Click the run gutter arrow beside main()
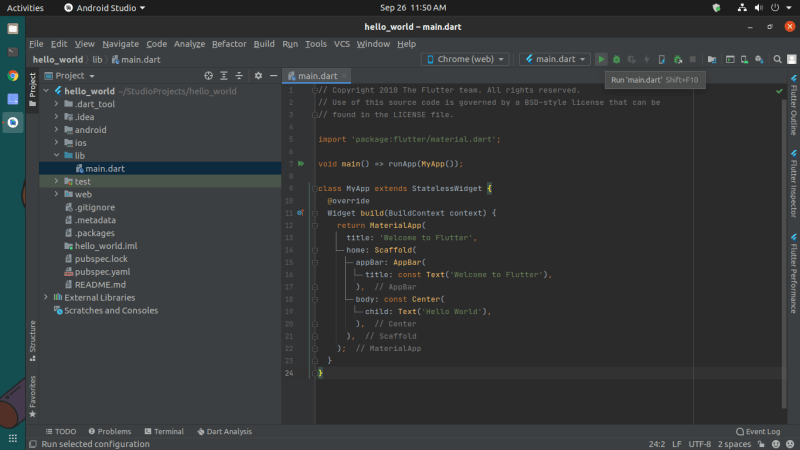Screen dimensions: 800x450 300,163
